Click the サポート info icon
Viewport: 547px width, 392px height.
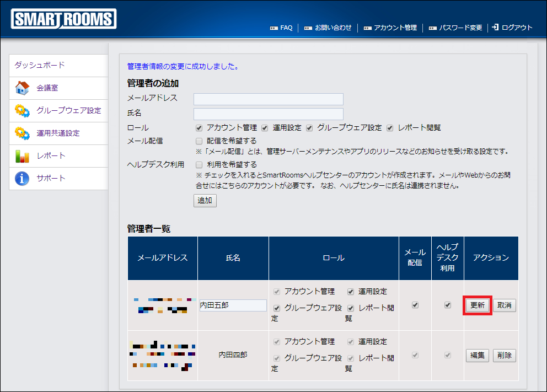[x=22, y=179]
